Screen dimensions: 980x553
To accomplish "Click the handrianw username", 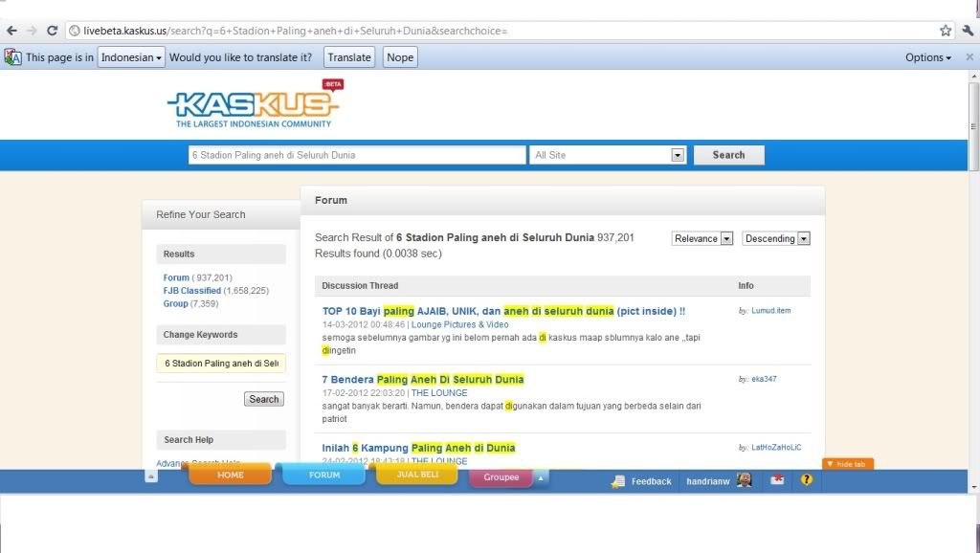I will pyautogui.click(x=708, y=481).
